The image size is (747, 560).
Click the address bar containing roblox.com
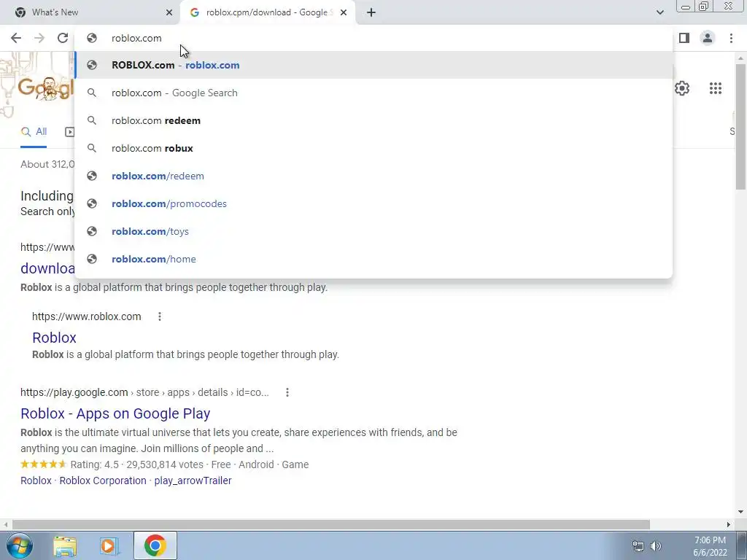coord(373,38)
